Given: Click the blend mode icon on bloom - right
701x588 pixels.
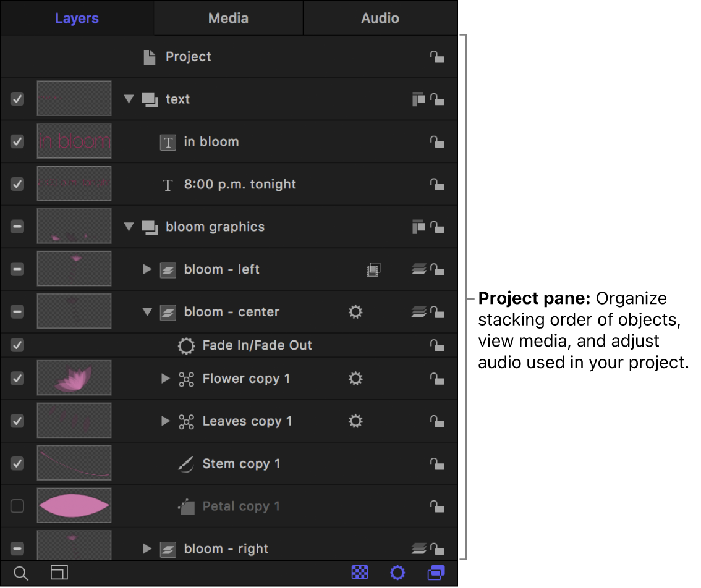Looking at the screenshot, I should point(419,548).
